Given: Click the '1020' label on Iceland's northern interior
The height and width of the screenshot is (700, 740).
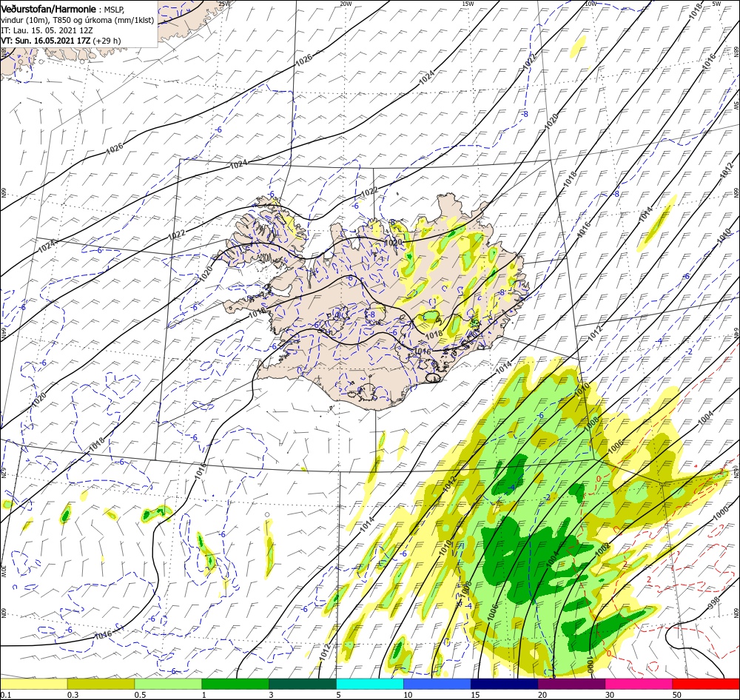Looking at the screenshot, I should (393, 242).
